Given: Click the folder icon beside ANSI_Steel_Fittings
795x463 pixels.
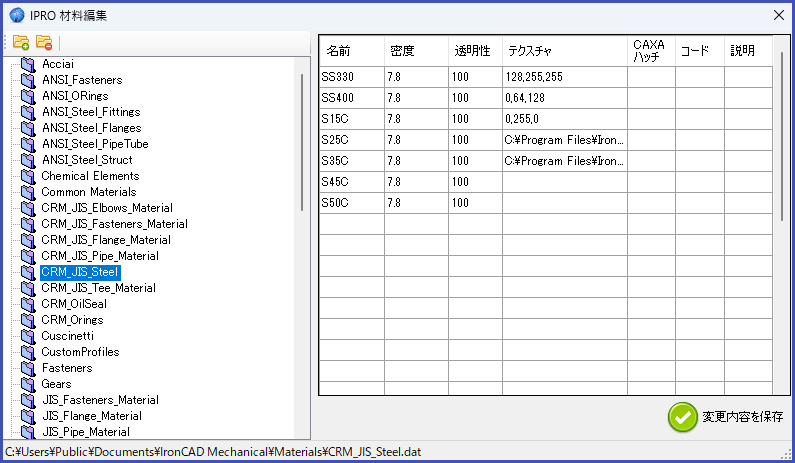Looking at the screenshot, I should [28, 112].
